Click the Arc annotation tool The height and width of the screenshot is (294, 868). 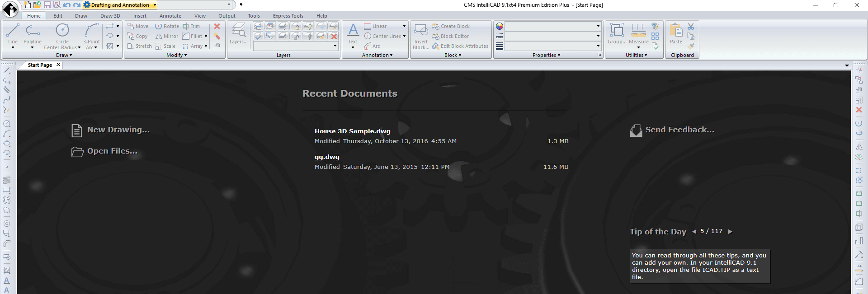pyautogui.click(x=372, y=46)
